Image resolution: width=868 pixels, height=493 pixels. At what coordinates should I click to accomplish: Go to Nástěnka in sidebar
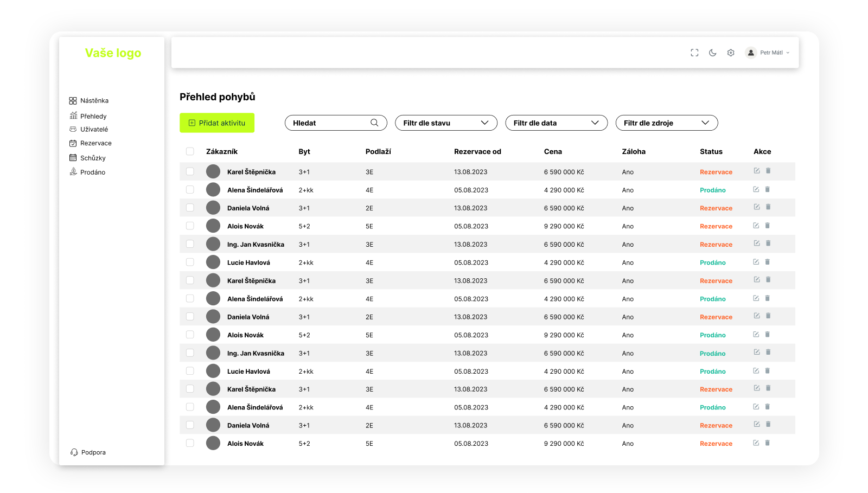coord(89,101)
